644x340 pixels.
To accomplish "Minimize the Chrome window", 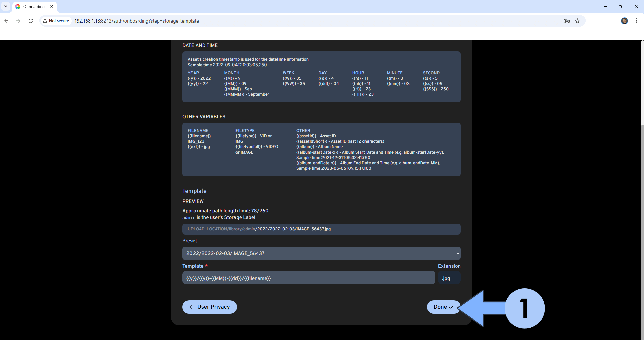I will [x=605, y=6].
